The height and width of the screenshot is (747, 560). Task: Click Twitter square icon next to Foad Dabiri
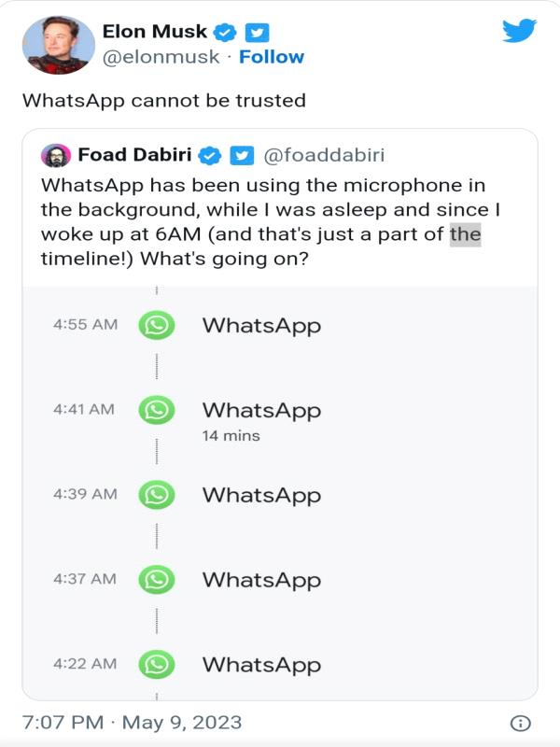point(242,155)
